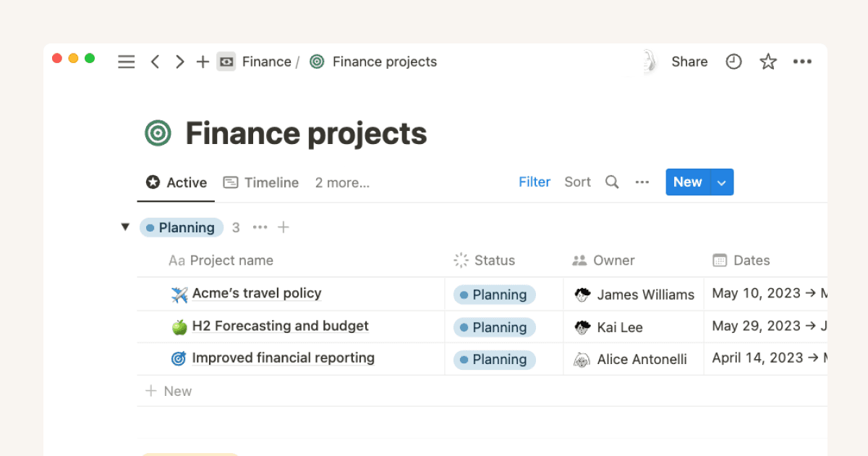
Task: Click the blue New button
Action: point(687,182)
